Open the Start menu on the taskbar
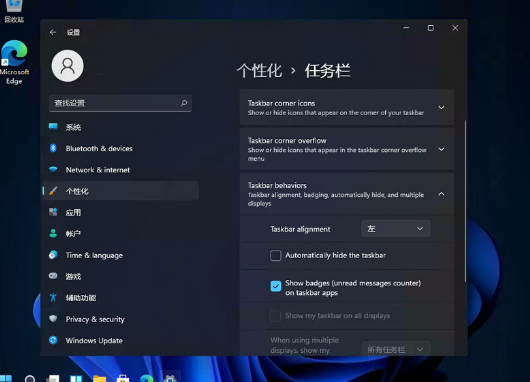This screenshot has height=382, width=530. 6,378
